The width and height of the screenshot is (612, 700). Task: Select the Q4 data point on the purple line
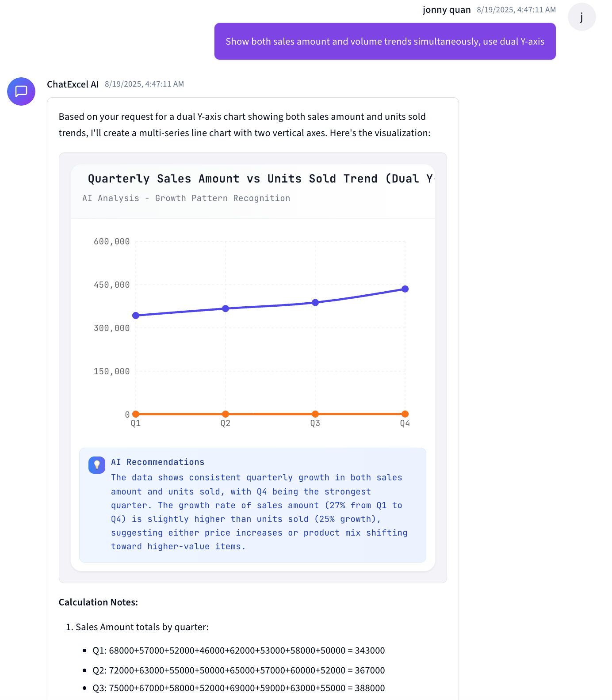click(x=405, y=289)
